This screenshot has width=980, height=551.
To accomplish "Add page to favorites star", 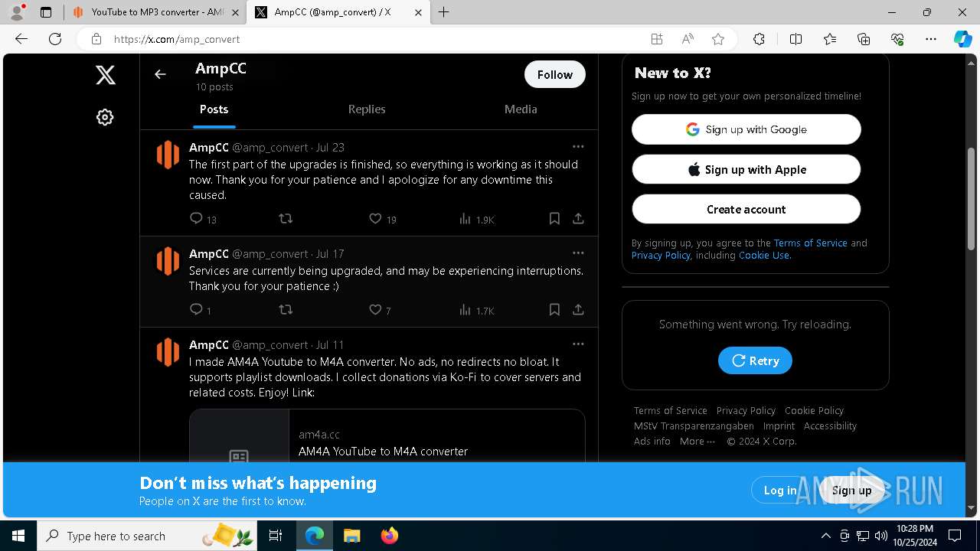I will (x=717, y=39).
